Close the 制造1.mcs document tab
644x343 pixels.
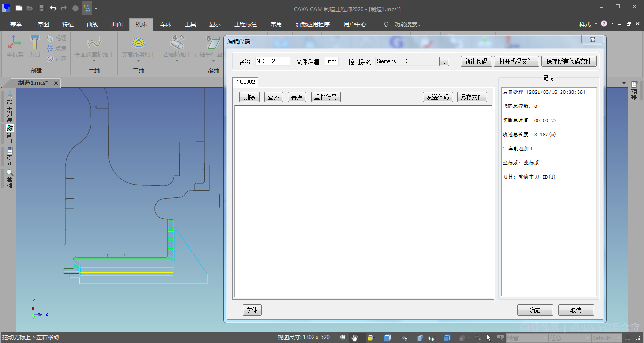(56, 83)
